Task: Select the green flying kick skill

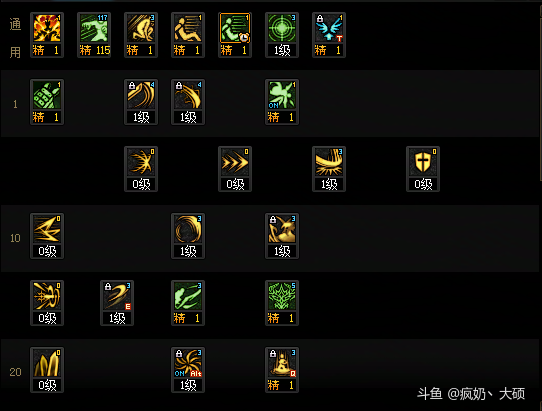Action: pos(188,303)
